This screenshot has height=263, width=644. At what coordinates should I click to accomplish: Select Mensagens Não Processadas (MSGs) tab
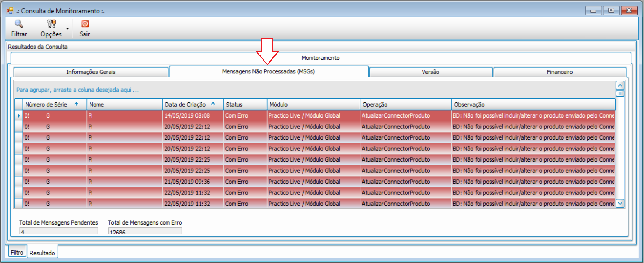coord(269,71)
